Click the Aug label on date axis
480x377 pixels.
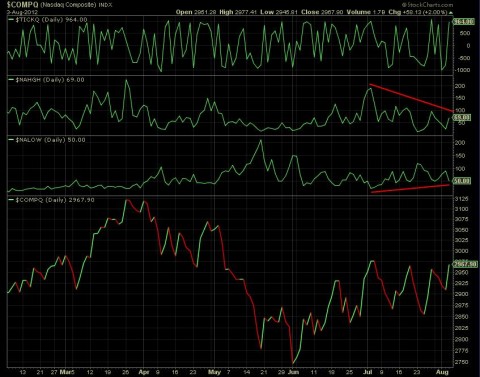442,372
